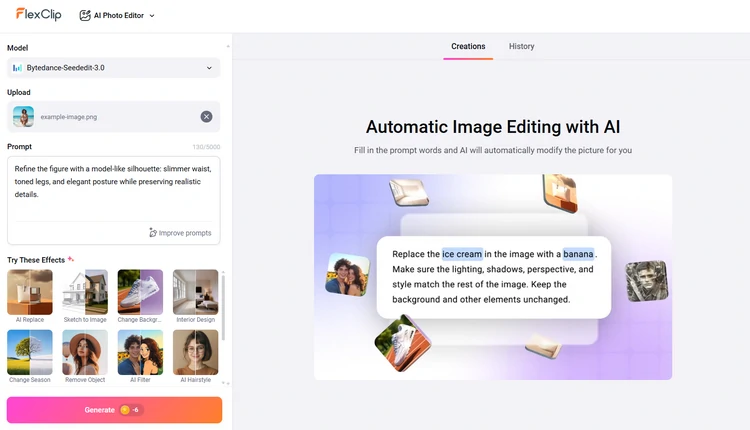This screenshot has width=750, height=430.
Task: Click the small arrow at effects panel bottom
Action: (x=223, y=383)
